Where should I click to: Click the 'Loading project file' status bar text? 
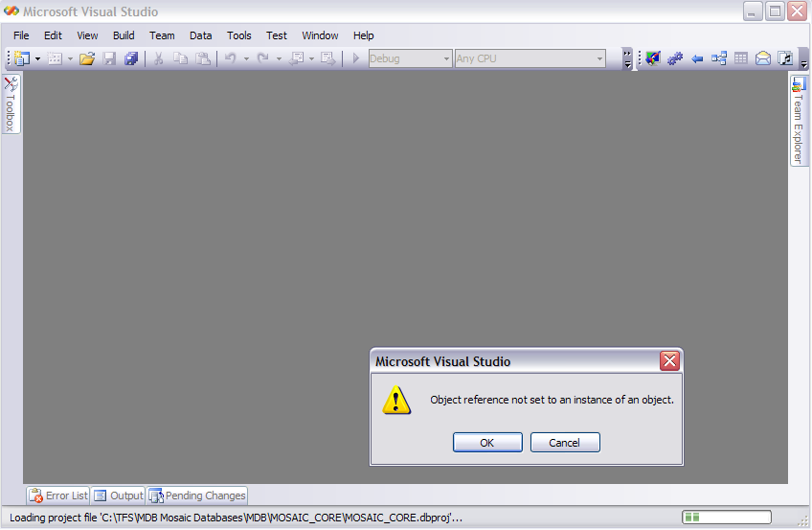(x=236, y=518)
